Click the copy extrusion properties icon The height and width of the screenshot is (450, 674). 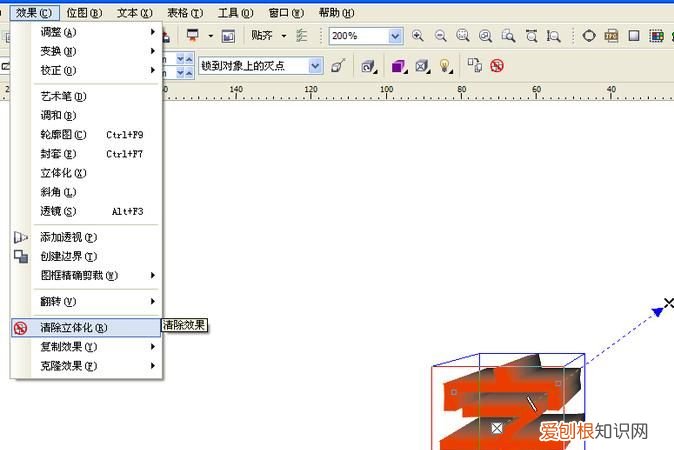pos(474,66)
